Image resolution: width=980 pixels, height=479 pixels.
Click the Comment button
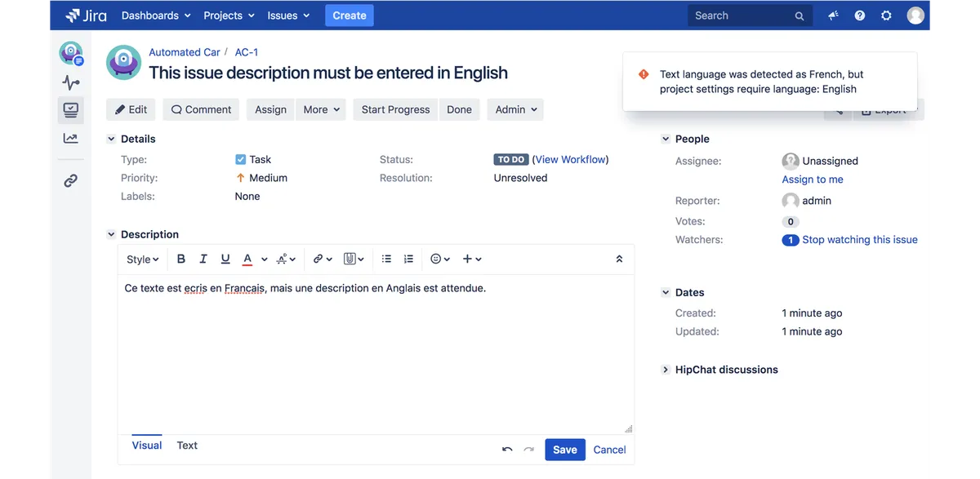pyautogui.click(x=202, y=109)
